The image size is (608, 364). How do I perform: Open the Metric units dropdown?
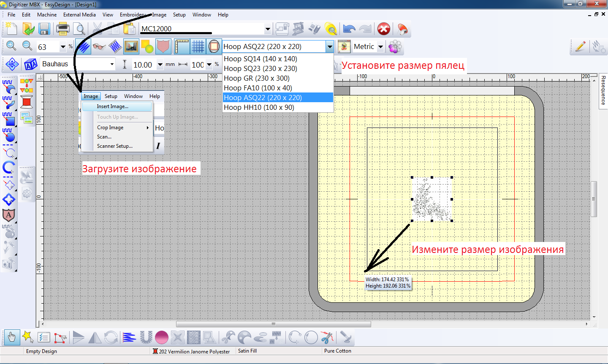[x=380, y=47]
